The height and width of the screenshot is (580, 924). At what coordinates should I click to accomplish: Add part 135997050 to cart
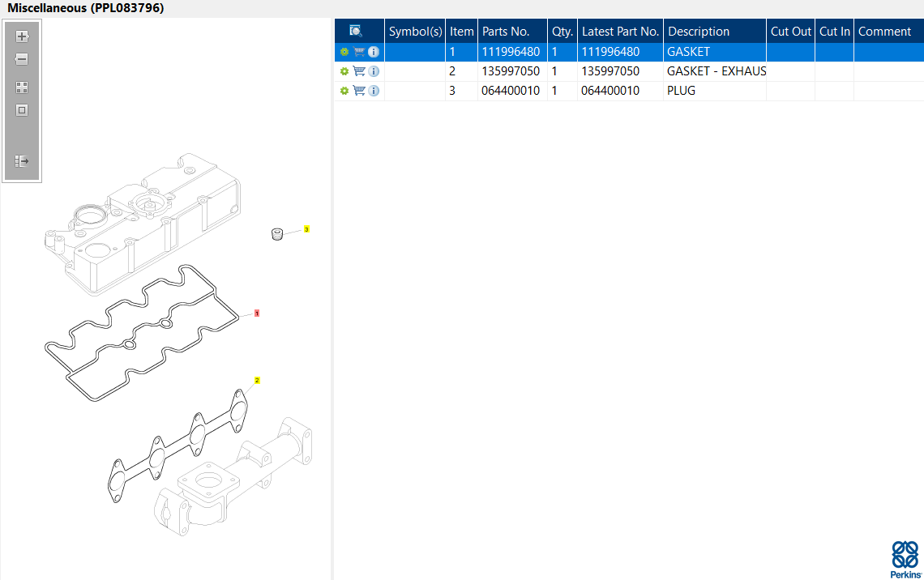[359, 71]
